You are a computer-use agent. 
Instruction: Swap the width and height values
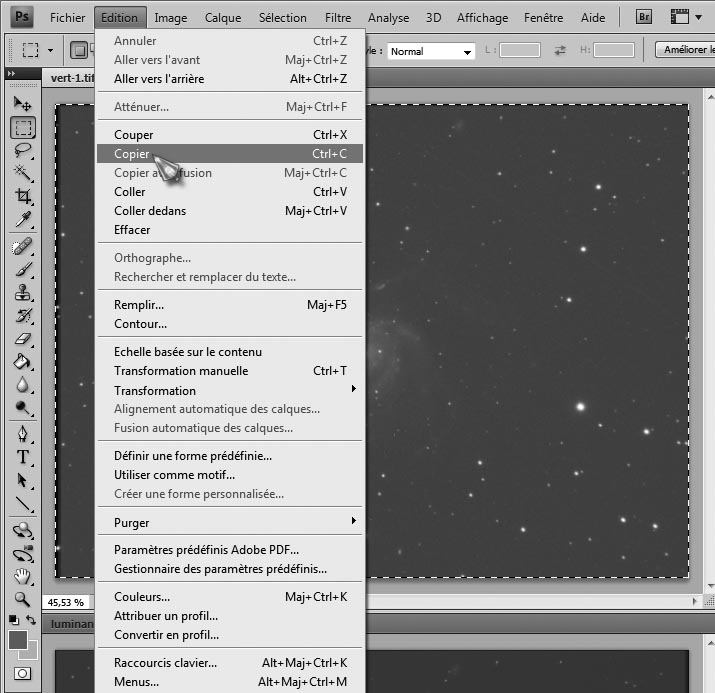560,50
